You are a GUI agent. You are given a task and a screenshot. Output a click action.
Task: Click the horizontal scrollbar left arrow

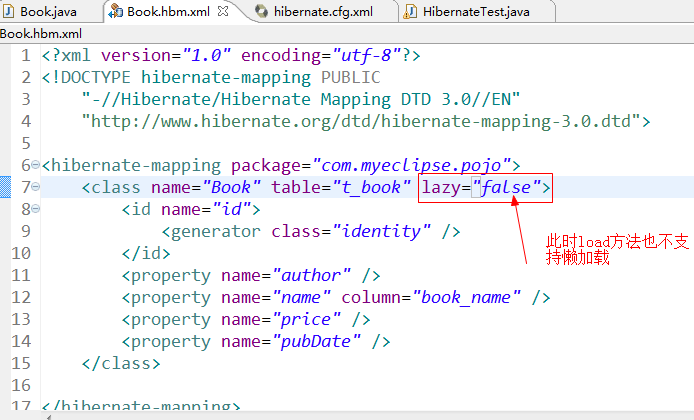(48, 417)
